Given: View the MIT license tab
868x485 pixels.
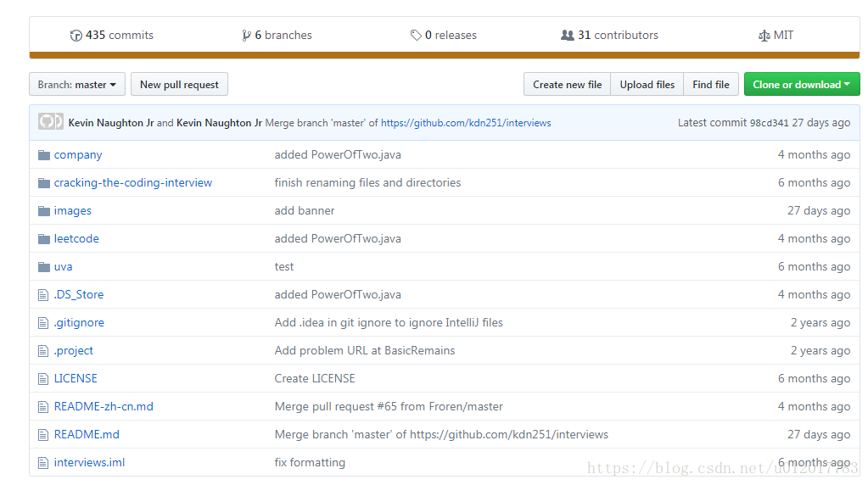Looking at the screenshot, I should coord(776,36).
